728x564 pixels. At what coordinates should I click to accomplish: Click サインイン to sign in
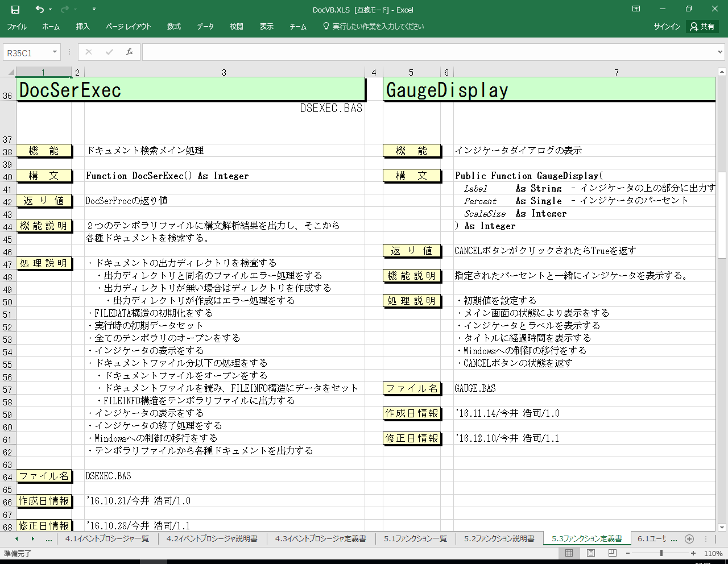667,27
